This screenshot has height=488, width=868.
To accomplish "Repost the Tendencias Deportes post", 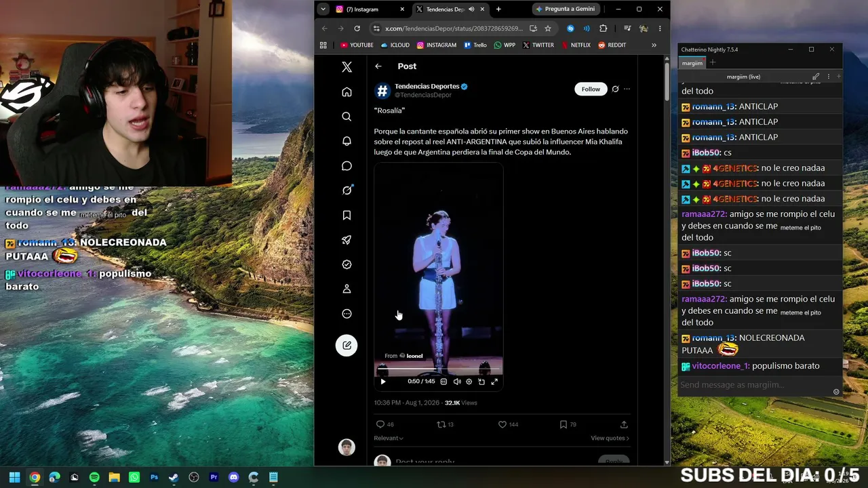I will click(x=441, y=424).
